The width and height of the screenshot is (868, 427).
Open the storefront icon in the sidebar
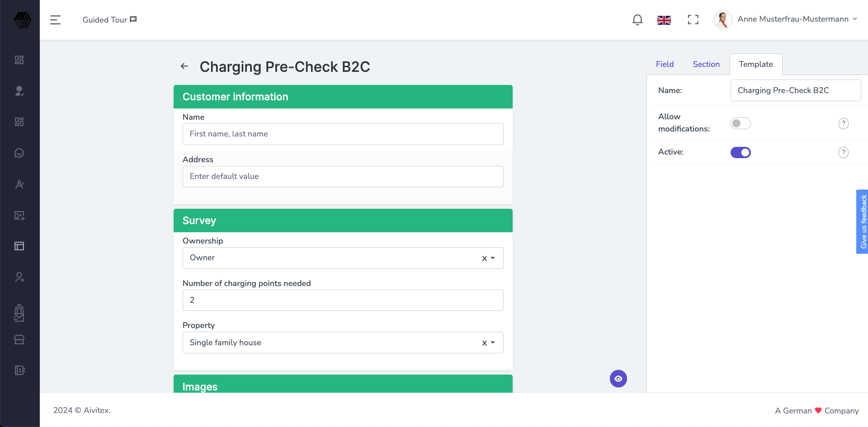(19, 339)
